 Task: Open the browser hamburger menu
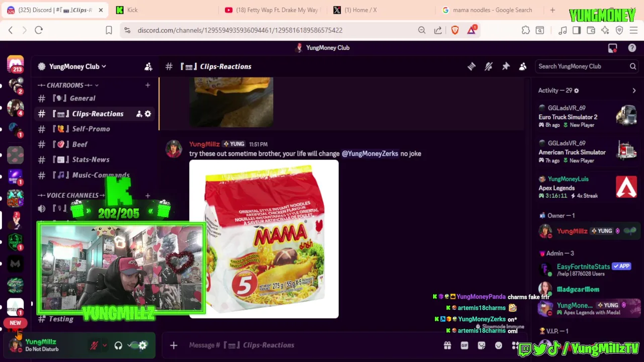[x=633, y=30]
